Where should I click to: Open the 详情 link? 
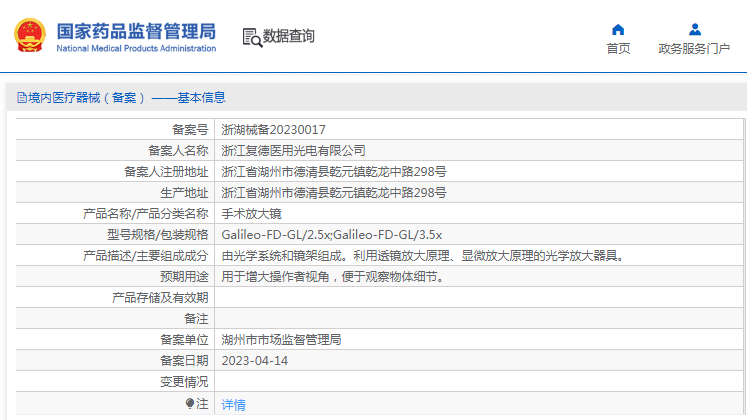coord(233,405)
